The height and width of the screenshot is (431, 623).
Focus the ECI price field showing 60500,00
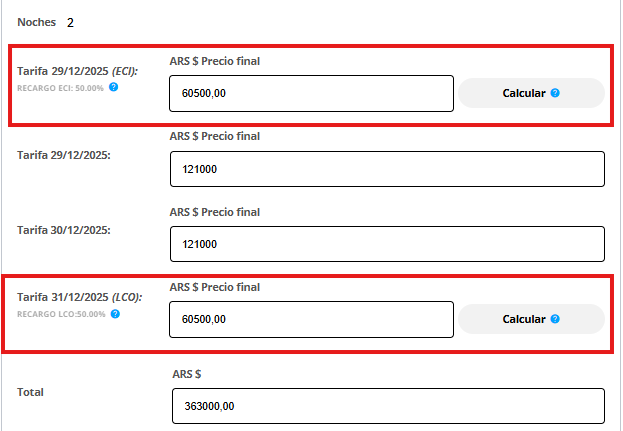[312, 93]
